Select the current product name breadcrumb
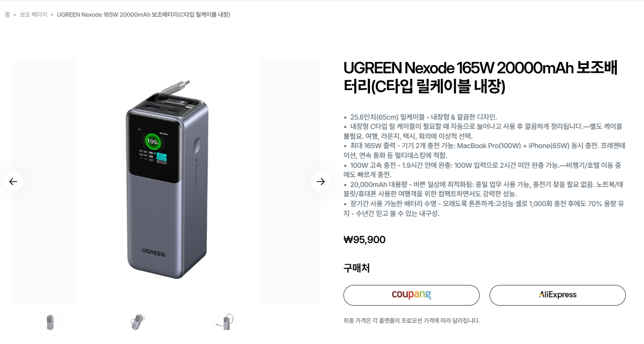Image resolution: width=644 pixels, height=344 pixels. [x=144, y=15]
